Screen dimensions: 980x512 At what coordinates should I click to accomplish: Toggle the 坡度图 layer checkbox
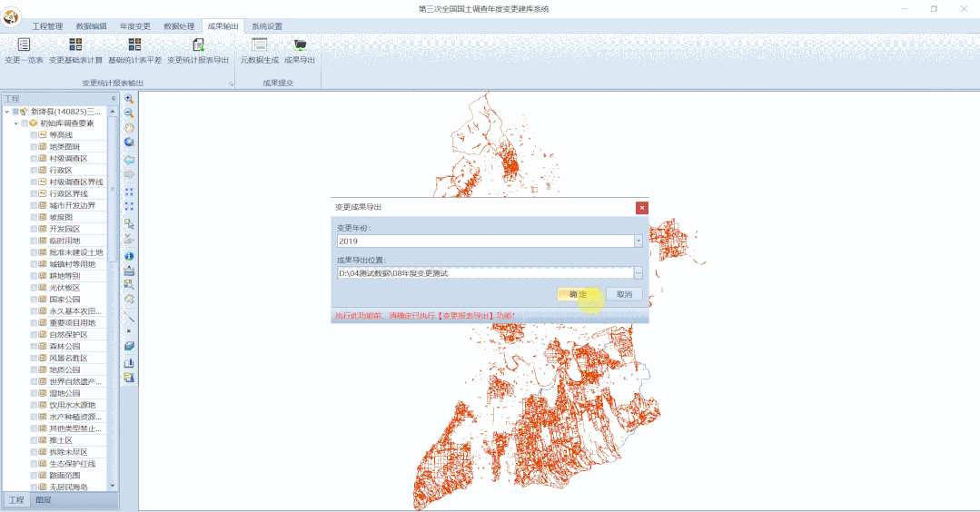click(x=34, y=217)
